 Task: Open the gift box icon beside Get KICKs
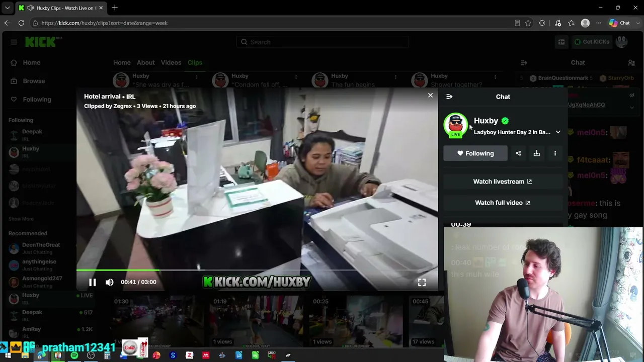pos(561,42)
